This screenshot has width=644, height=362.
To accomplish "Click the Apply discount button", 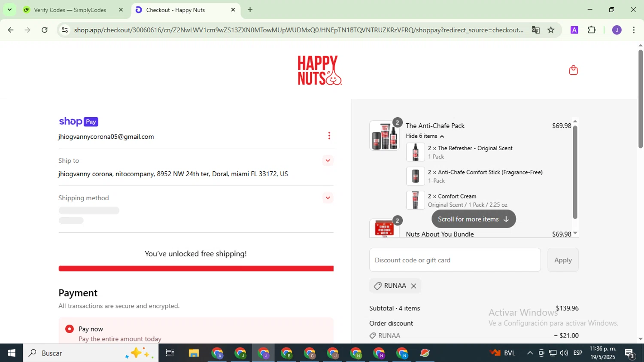I will coord(563,260).
